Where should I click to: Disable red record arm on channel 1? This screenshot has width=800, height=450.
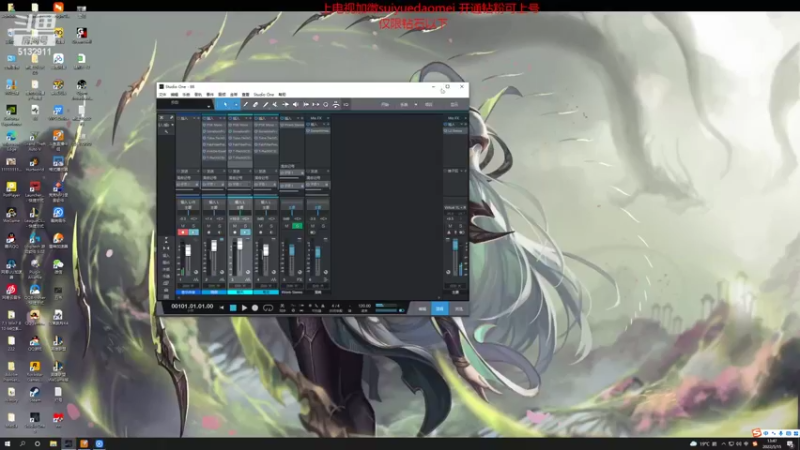[183, 232]
